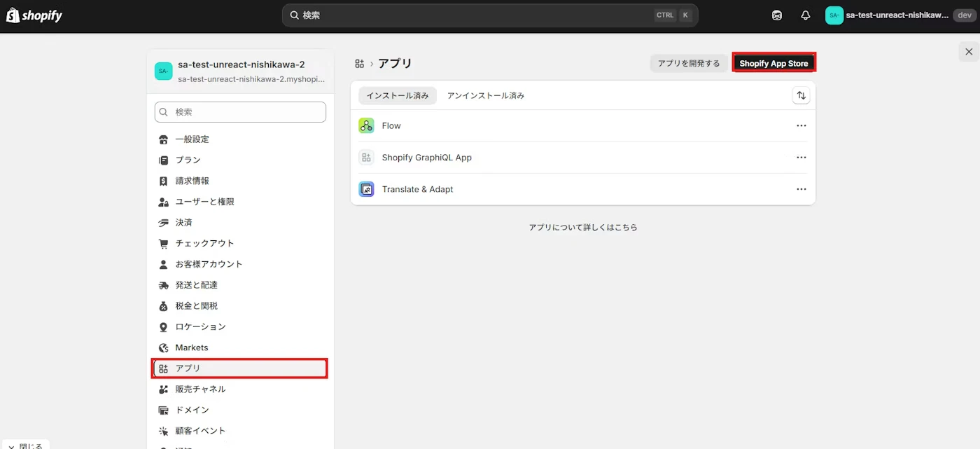980x449 pixels.
Task: Open more actions for Translate & Adapt
Action: (x=801, y=189)
